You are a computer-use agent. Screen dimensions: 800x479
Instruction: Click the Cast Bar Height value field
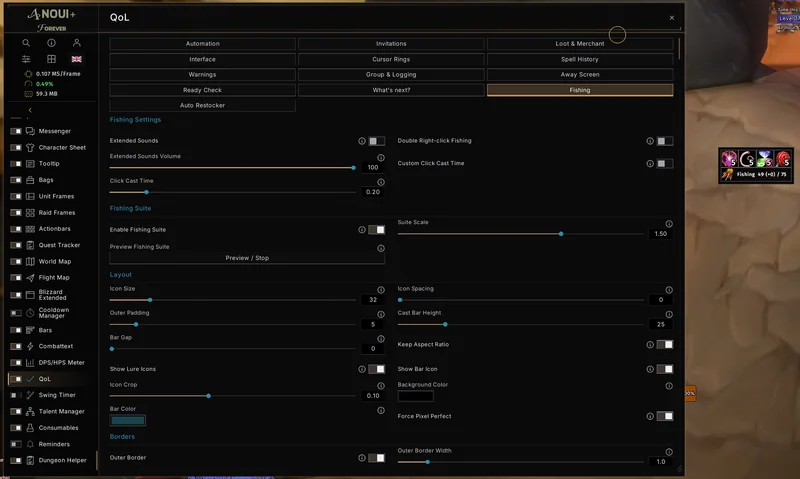tap(661, 324)
